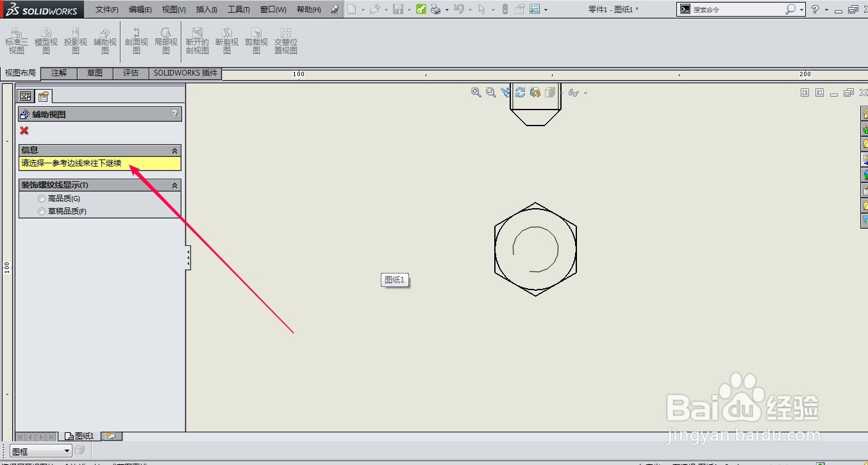The width and height of the screenshot is (868, 465).
Task: Click the Select cursor tool icon
Action: 481,9
